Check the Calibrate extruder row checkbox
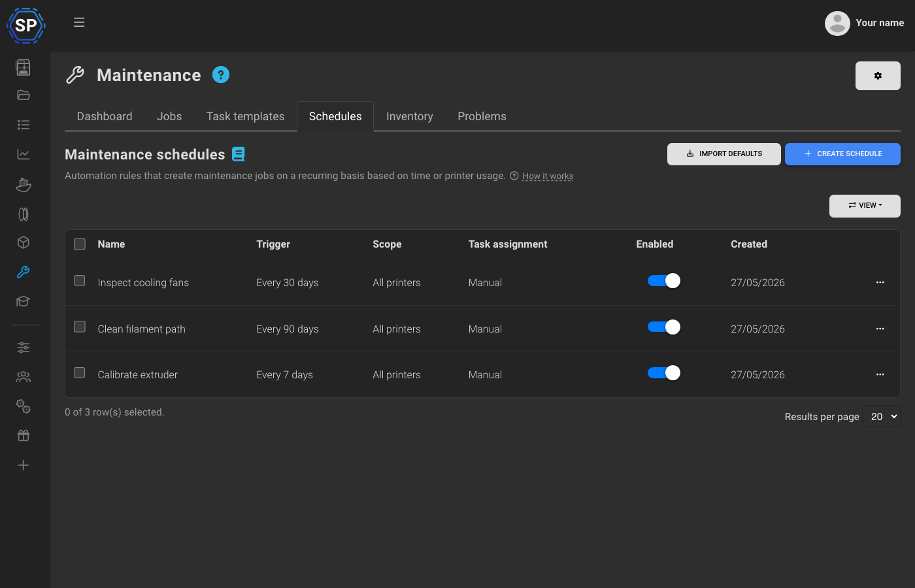 point(80,373)
